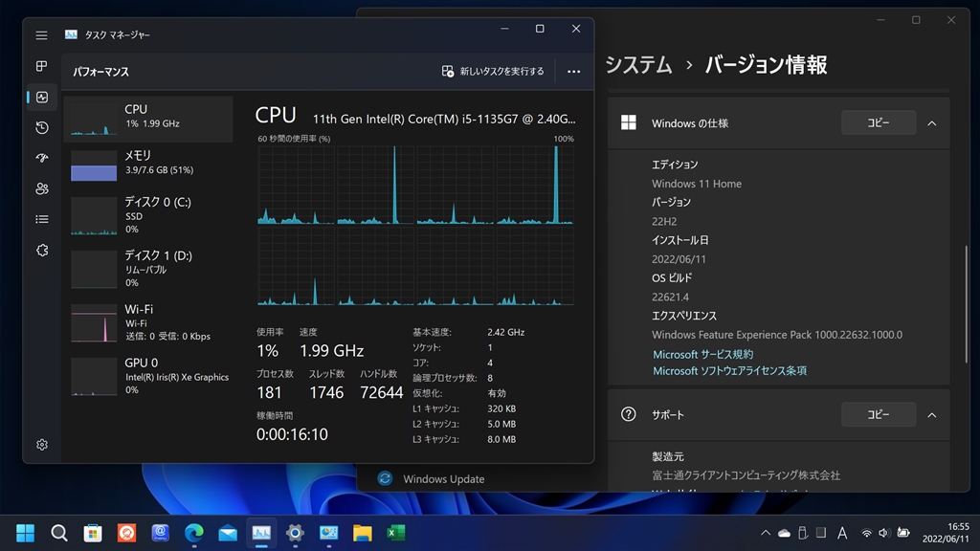
Task: Copy the Windows の仕様 section in Settings
Action: coord(879,123)
